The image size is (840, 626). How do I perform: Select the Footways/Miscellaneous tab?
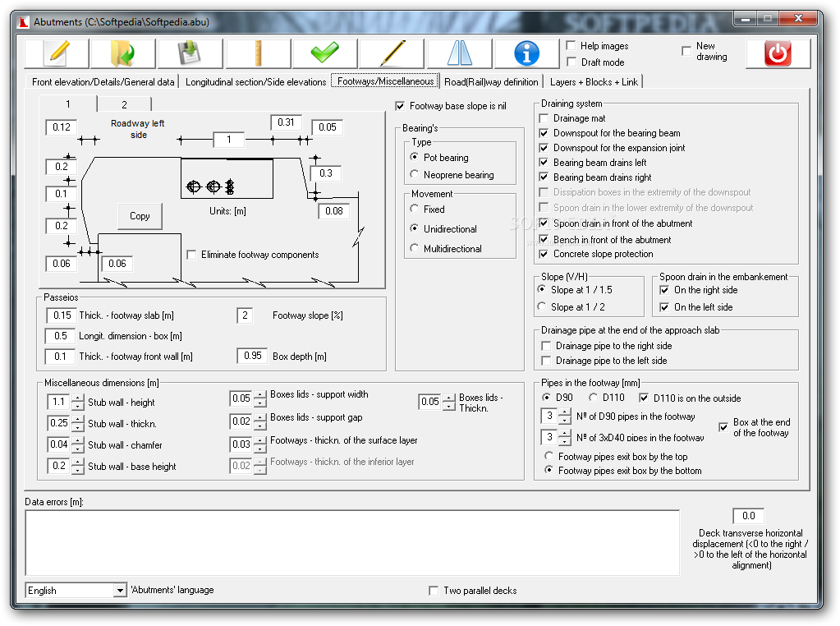coord(385,81)
